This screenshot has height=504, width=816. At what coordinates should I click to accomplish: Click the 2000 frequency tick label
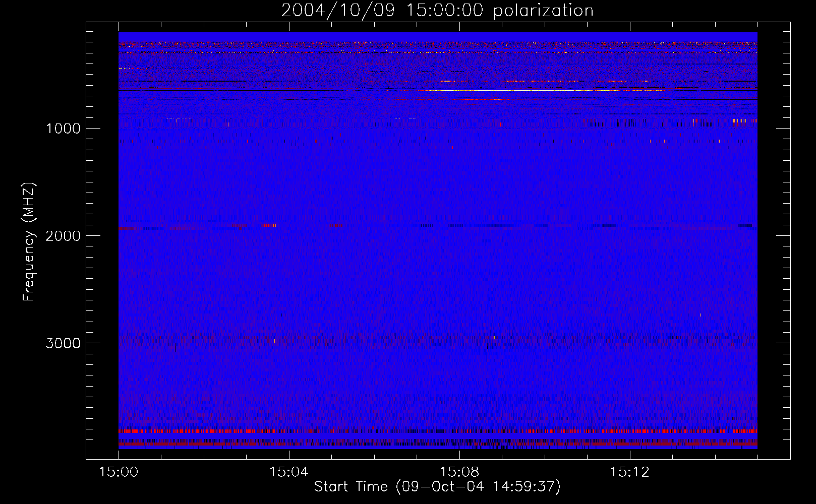tap(63, 236)
